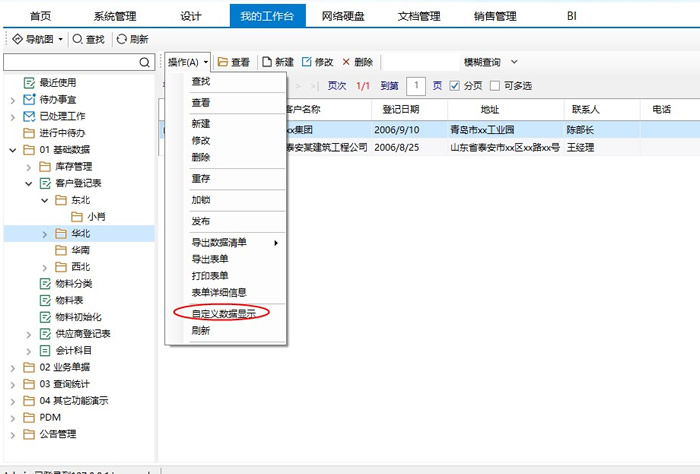Click the 查看 view folder icon
This screenshot has width=700, height=474.
point(222,62)
